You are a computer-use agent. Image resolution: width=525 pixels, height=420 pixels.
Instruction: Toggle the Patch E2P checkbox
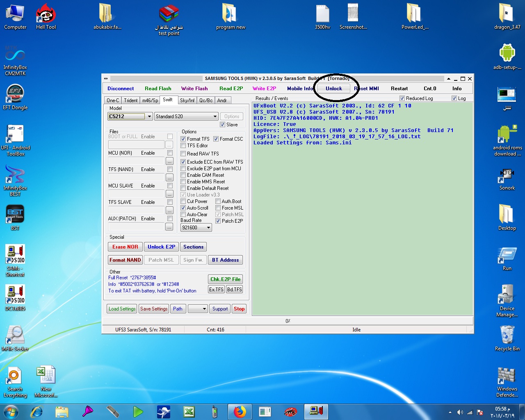pyautogui.click(x=218, y=221)
